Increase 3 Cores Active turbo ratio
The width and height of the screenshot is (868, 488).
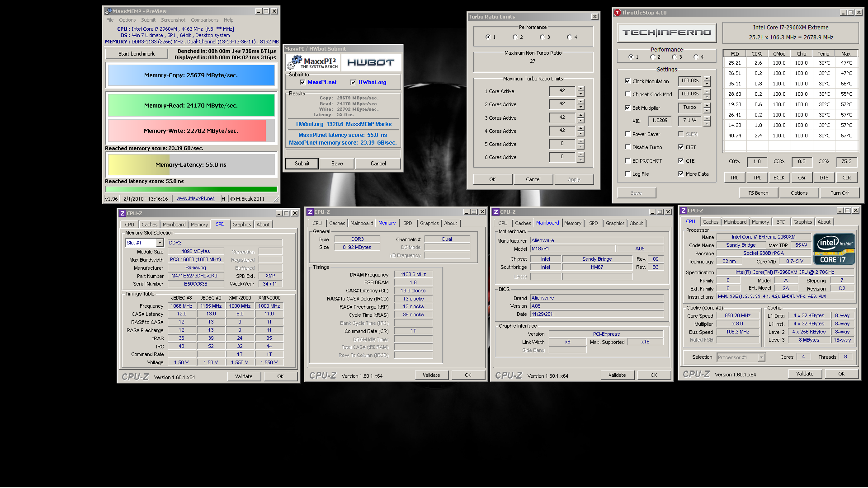[581, 115]
